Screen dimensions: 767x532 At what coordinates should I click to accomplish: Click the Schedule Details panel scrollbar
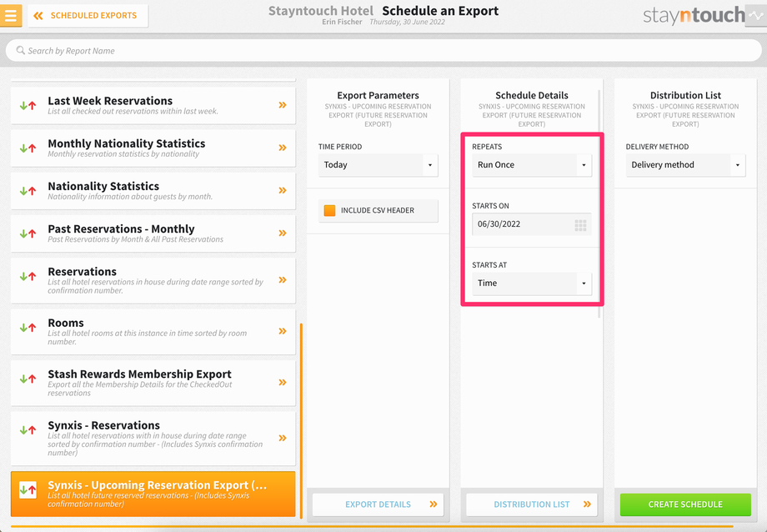click(x=599, y=203)
